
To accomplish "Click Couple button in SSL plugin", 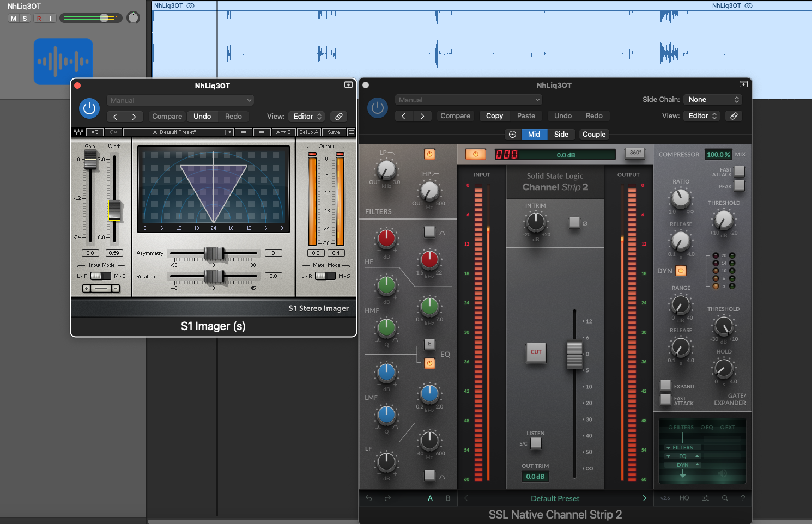I will [594, 135].
